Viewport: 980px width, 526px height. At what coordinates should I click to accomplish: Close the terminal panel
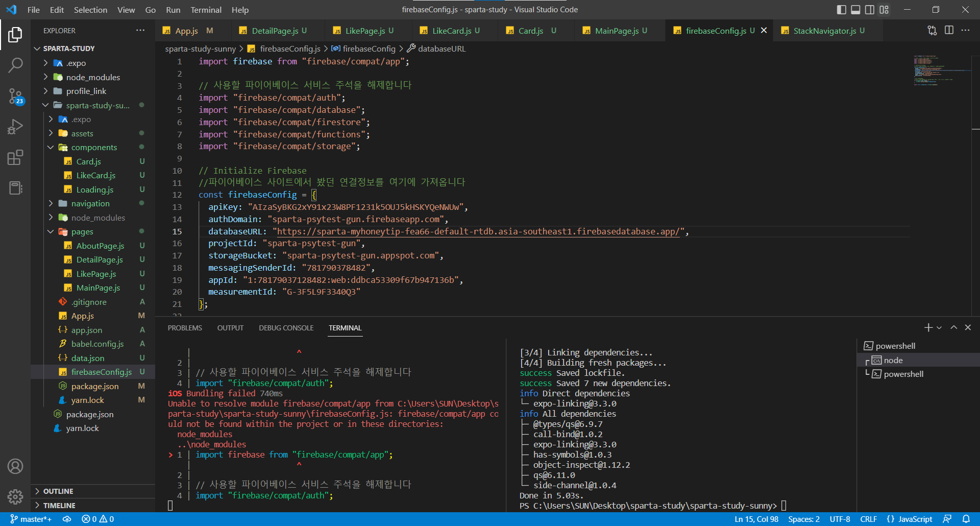968,327
